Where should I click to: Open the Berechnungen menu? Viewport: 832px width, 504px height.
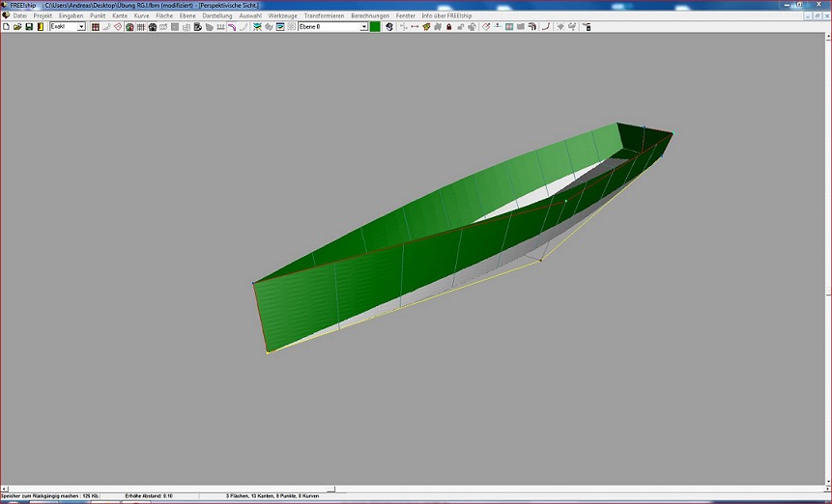pos(370,16)
